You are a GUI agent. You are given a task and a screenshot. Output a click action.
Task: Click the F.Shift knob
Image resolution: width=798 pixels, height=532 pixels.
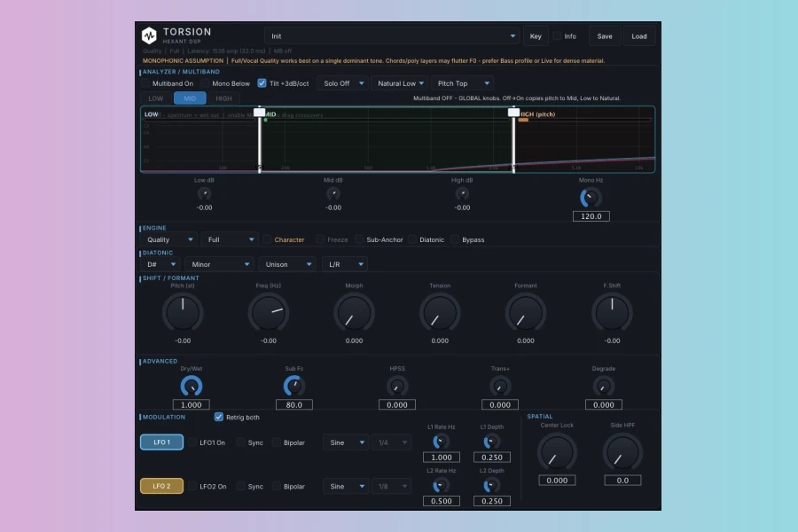(612, 313)
